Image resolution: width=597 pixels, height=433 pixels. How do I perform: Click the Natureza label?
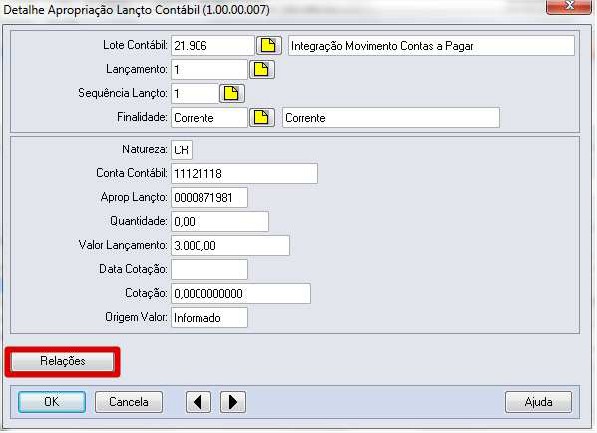145,149
